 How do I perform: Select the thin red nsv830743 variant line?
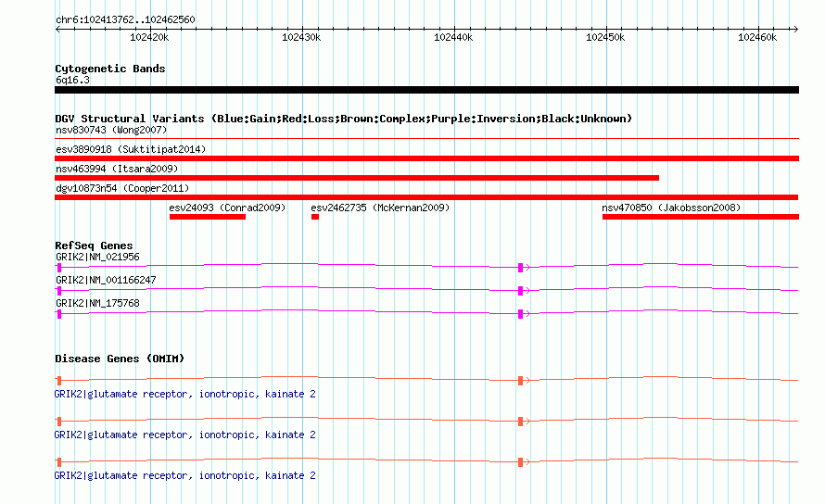(x=426, y=138)
